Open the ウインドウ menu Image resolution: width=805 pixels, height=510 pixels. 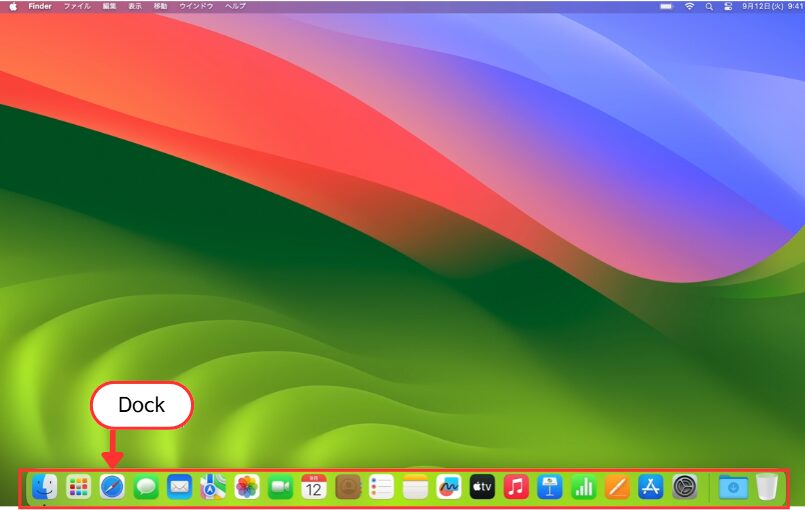click(x=195, y=6)
